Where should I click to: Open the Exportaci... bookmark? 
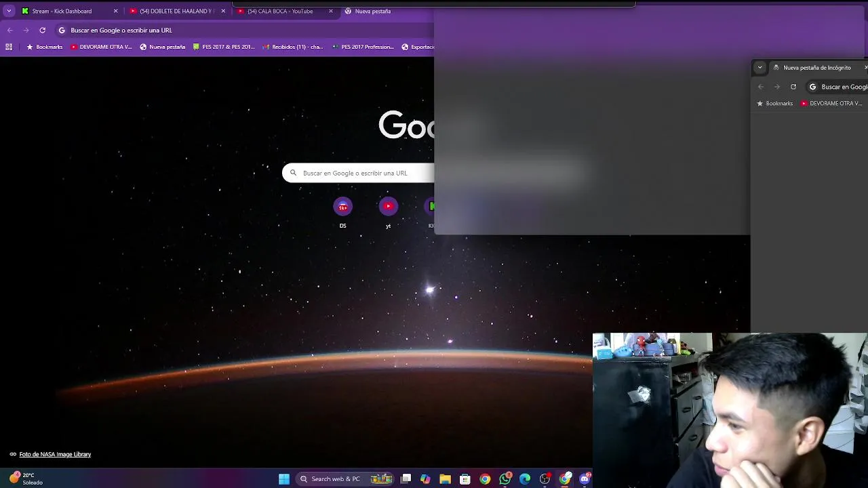417,47
